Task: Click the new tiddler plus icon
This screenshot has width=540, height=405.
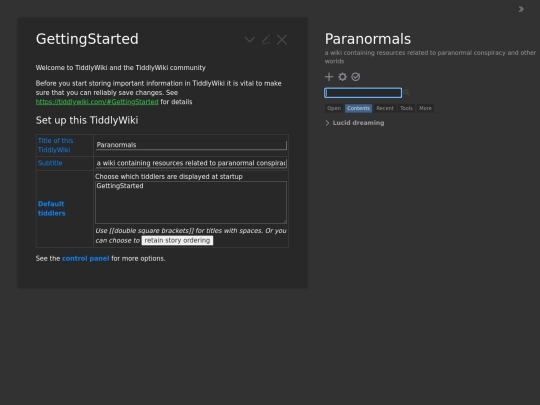Action: [329, 77]
